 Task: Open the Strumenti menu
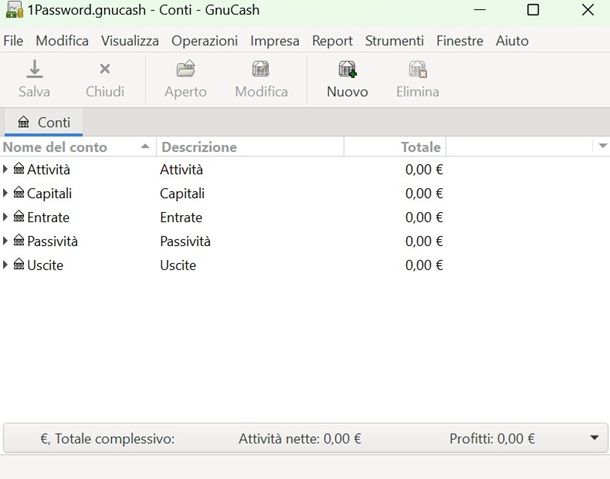click(x=394, y=41)
